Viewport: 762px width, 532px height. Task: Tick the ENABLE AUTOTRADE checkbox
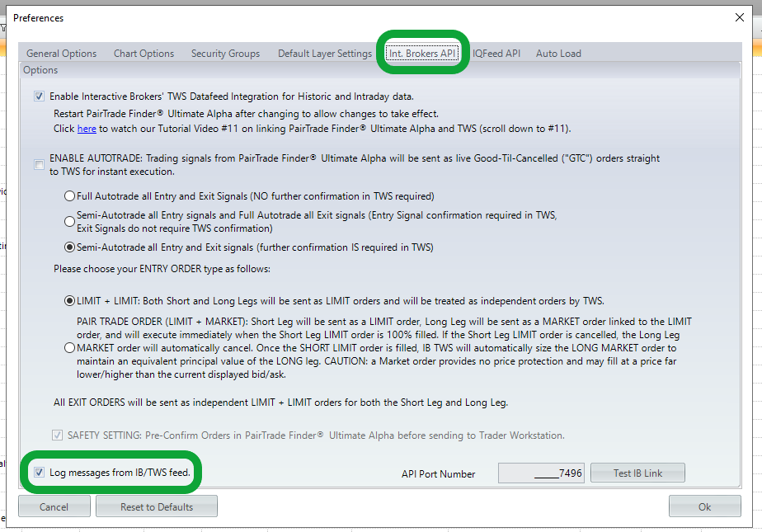pyautogui.click(x=40, y=165)
